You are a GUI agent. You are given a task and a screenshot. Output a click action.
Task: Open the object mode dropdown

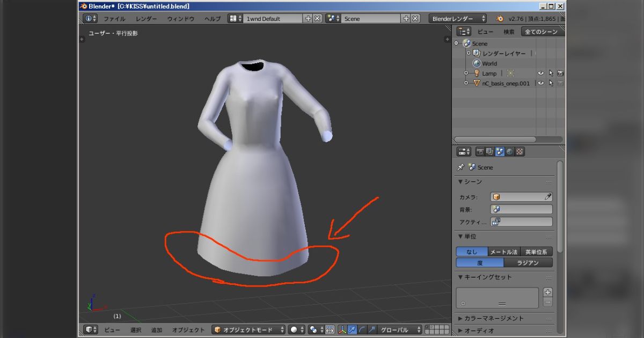247,329
